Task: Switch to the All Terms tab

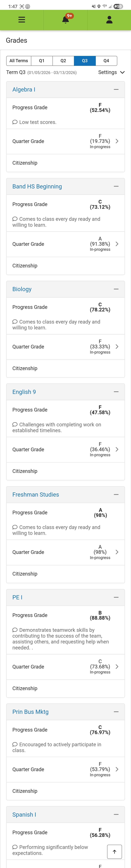Action: pos(19,61)
